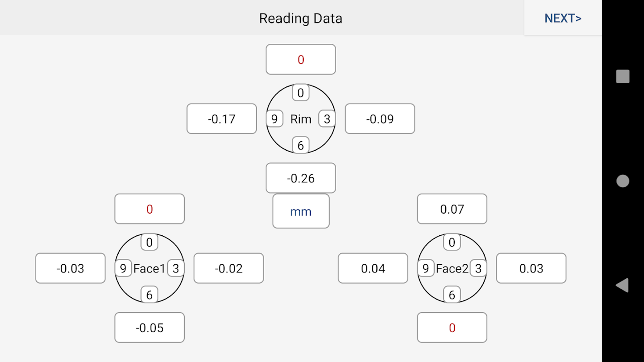Edit the Face2 0.07 top reading
The image size is (644, 362).
click(x=452, y=209)
